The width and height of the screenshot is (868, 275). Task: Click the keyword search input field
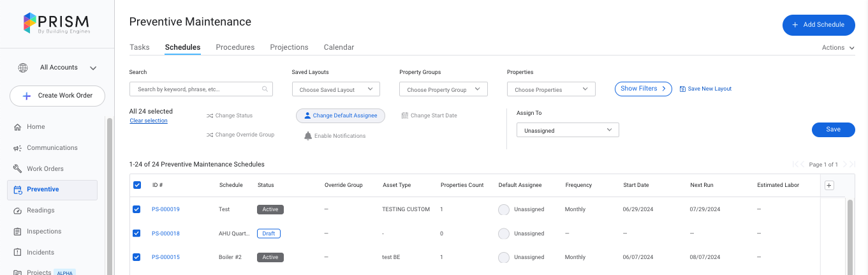198,89
